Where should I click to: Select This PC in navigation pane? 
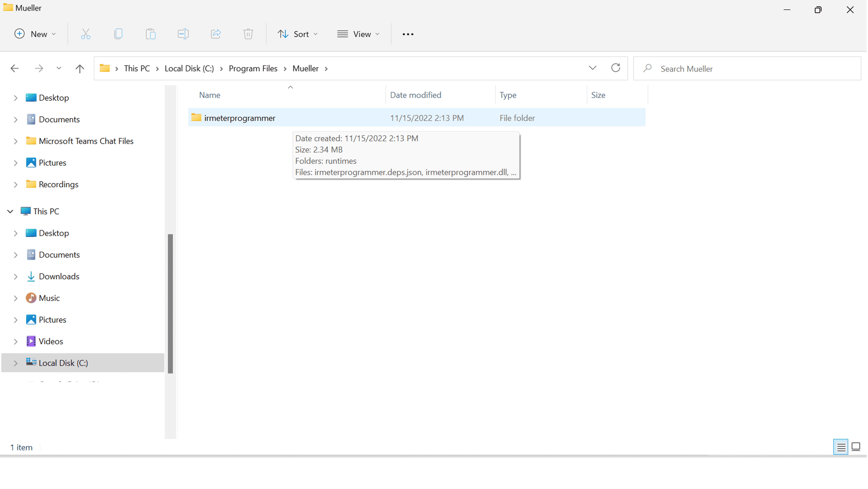tap(47, 211)
